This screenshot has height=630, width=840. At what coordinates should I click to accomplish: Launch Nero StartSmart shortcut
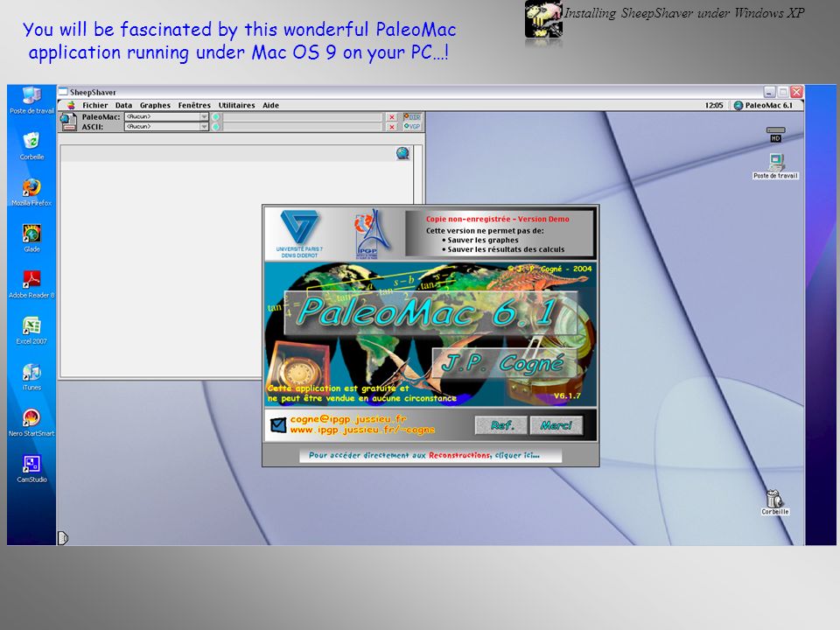click(x=31, y=423)
